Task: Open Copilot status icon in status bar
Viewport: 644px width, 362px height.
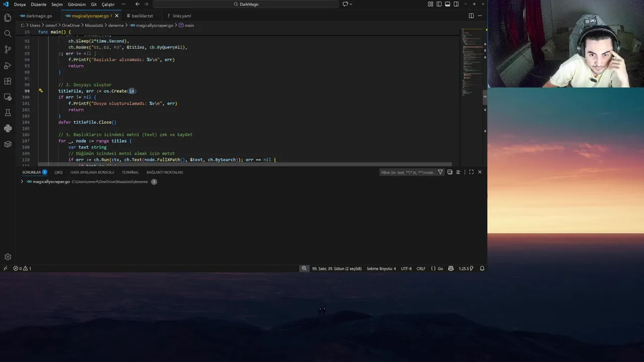Action: tap(451, 268)
